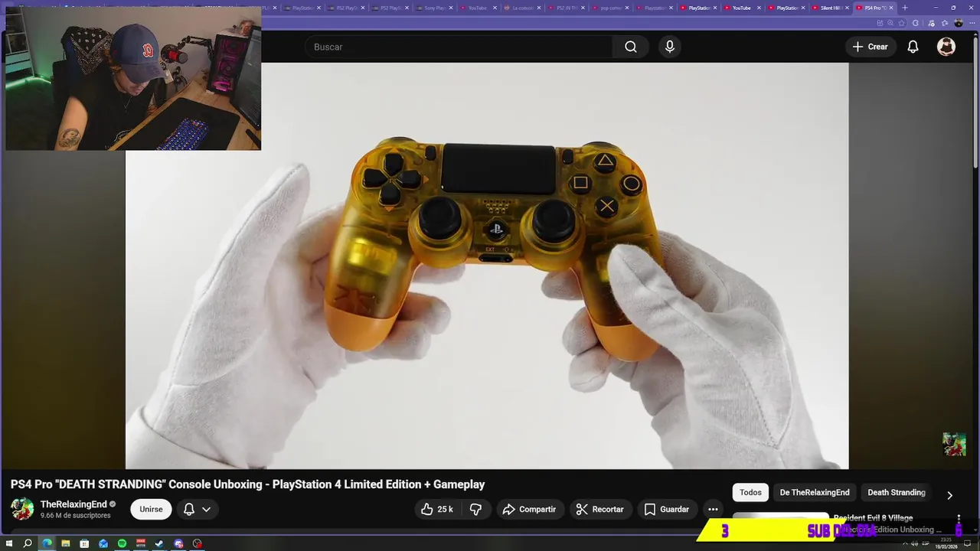Switch to the psp comer browser tab
Screen dimensions: 980x551
click(x=609, y=8)
